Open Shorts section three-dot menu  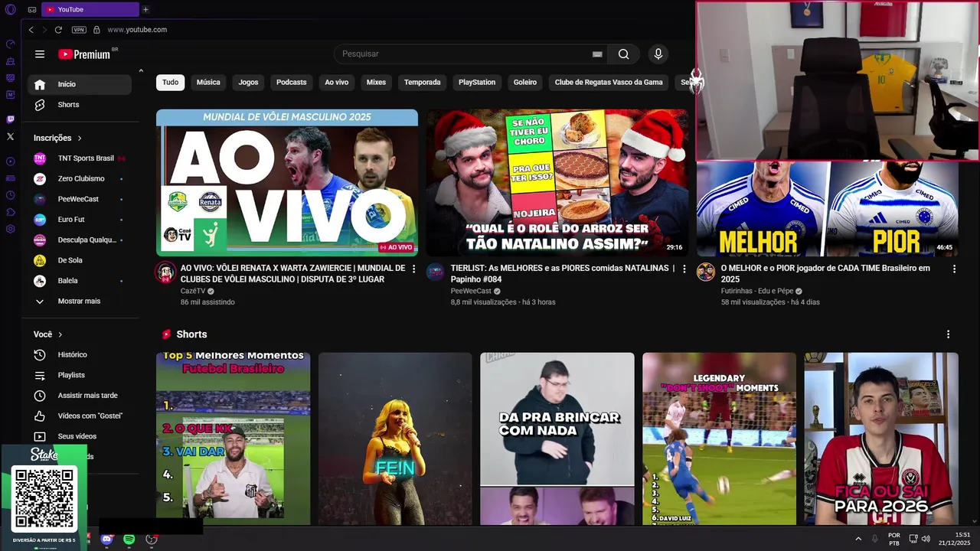click(x=948, y=334)
